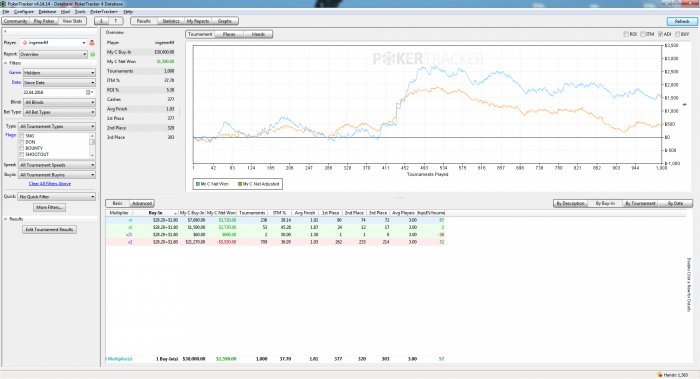Select the cash game $ mode button

tap(101, 21)
